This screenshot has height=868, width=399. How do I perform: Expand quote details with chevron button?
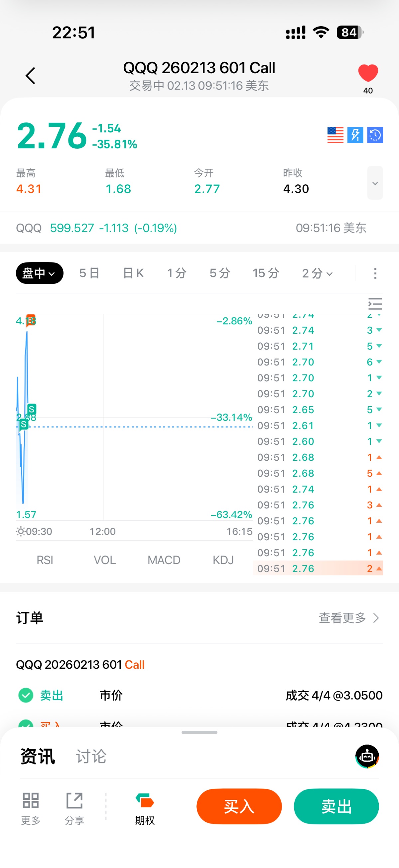(375, 183)
